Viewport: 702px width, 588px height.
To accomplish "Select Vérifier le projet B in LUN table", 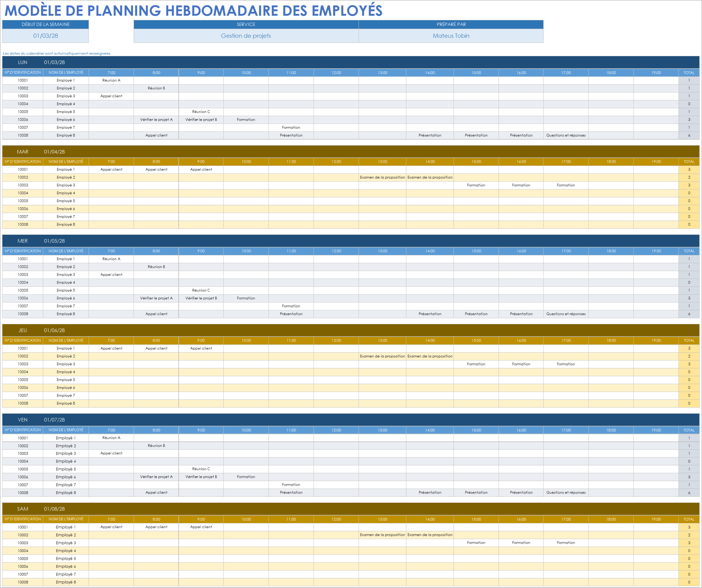I will click(201, 120).
